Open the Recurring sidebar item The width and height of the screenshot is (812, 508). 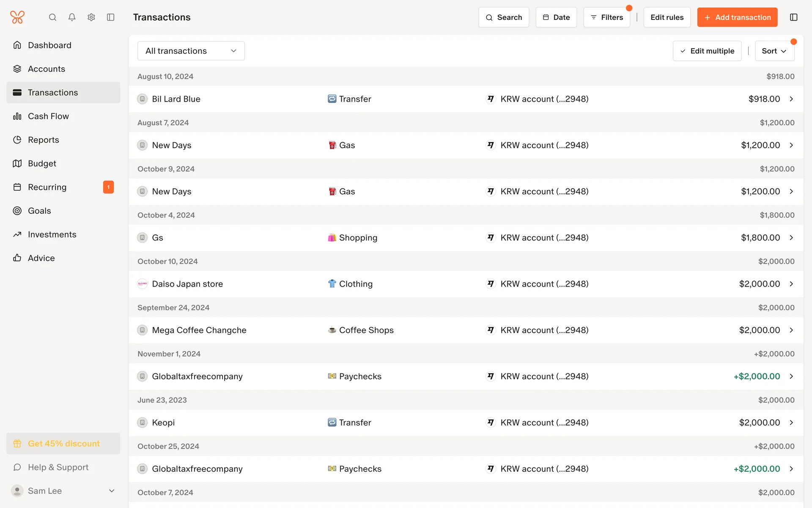[x=47, y=187]
